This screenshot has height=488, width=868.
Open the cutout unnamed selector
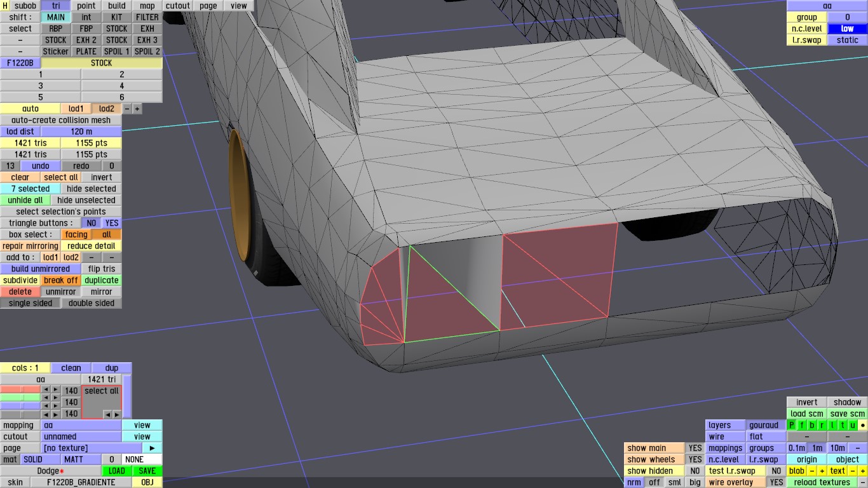click(81, 437)
